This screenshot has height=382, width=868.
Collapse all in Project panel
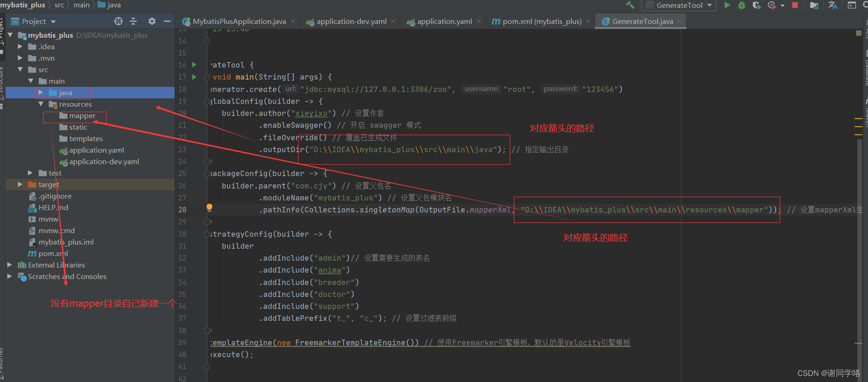point(133,21)
